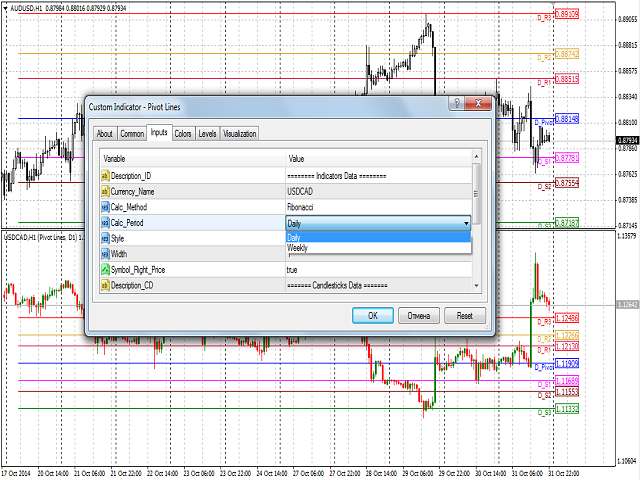Click the 1.12266 D_R2 price label
This screenshot has height=480, width=640.
click(x=567, y=336)
